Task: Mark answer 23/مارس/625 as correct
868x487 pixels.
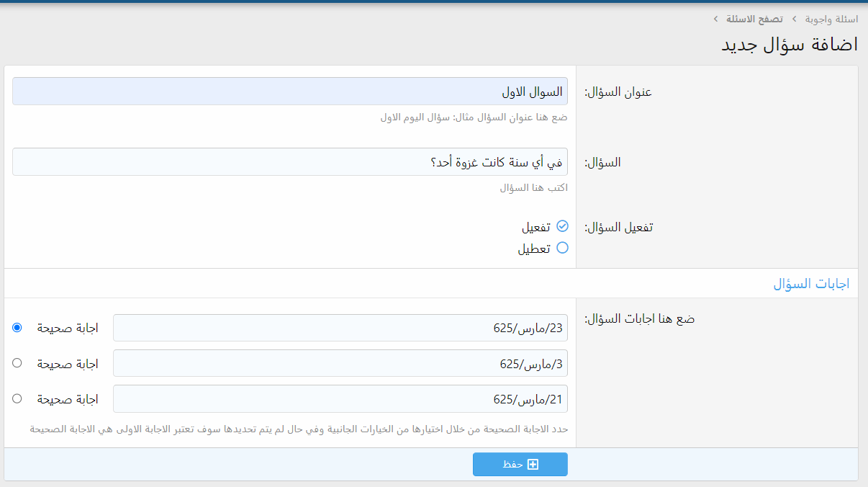Action: (x=17, y=328)
